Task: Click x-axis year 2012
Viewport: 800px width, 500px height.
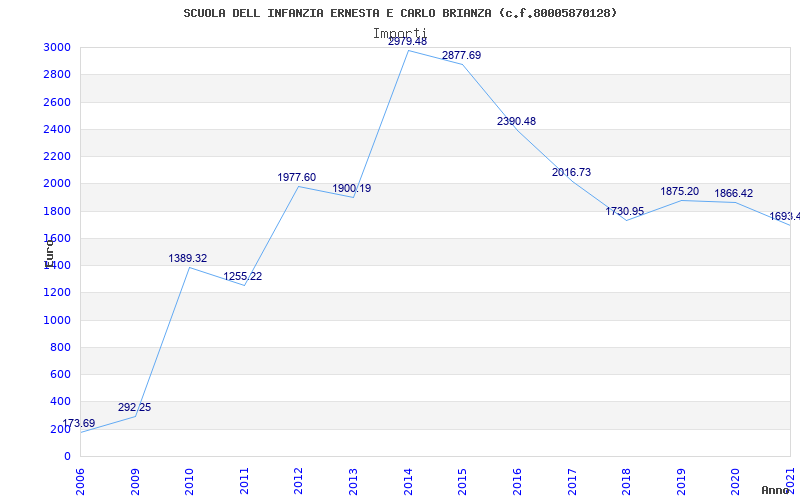Action: [x=298, y=482]
